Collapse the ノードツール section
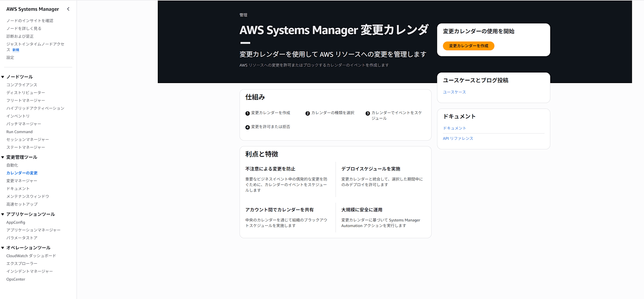 point(3,77)
